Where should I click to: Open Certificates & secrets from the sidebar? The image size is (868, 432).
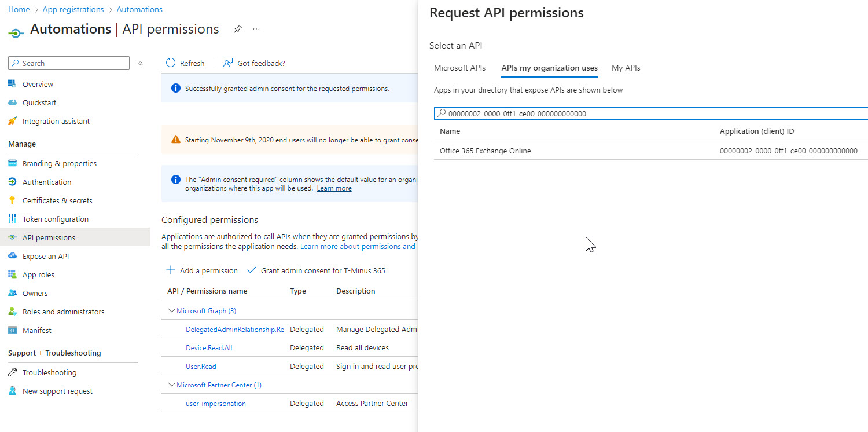[x=57, y=200]
